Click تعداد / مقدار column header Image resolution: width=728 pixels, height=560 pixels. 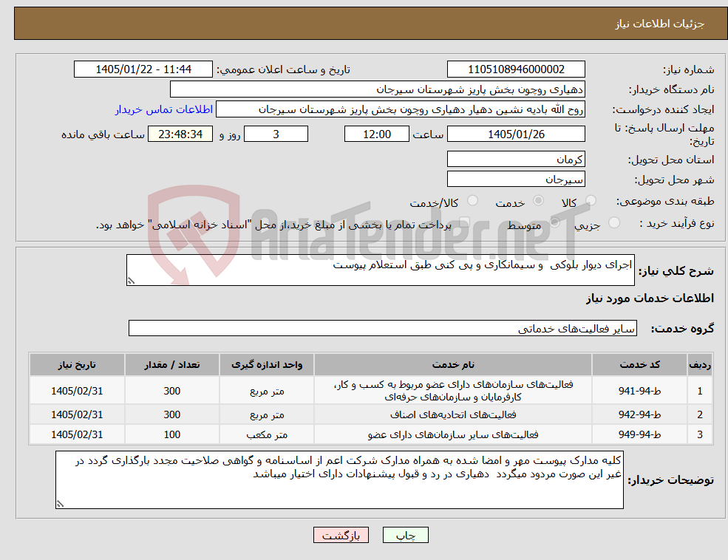click(171, 365)
